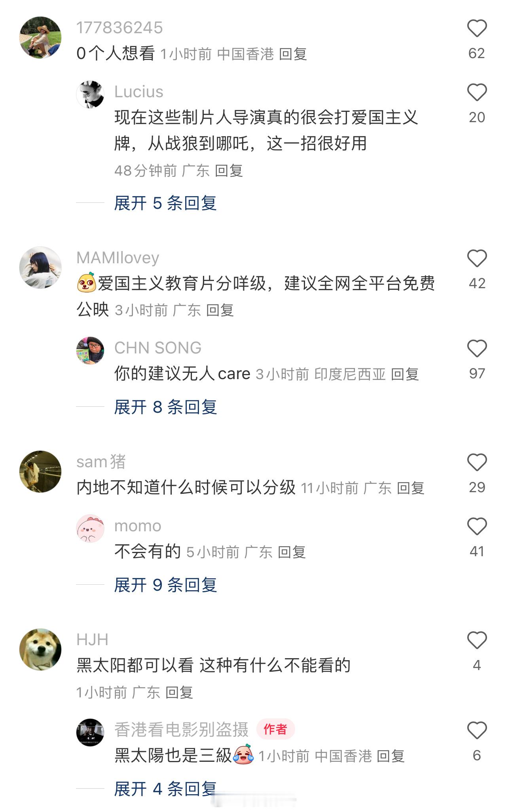Viewport: 508px width, 812px height.
Task: Reply to momo's comment 不会有的
Action: [x=292, y=552]
